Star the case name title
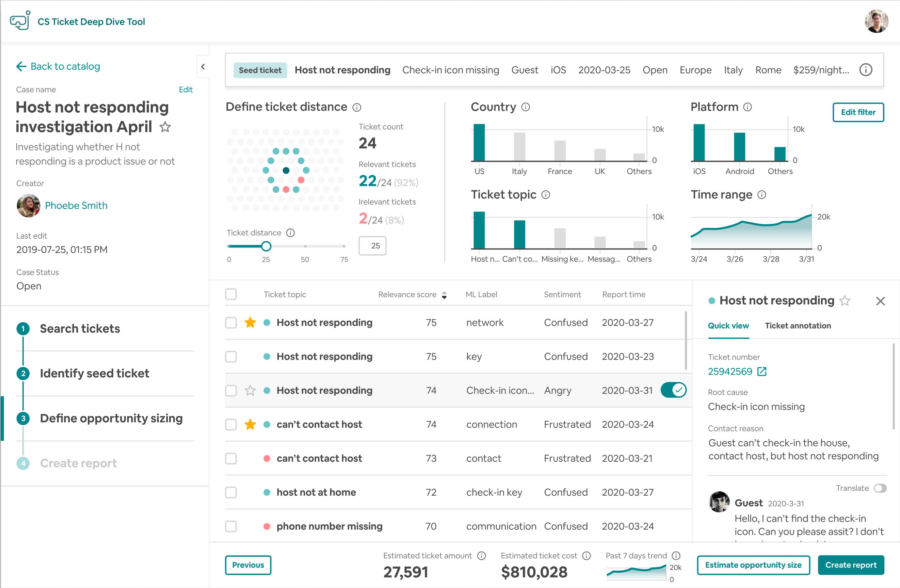900x588 pixels. [x=165, y=127]
